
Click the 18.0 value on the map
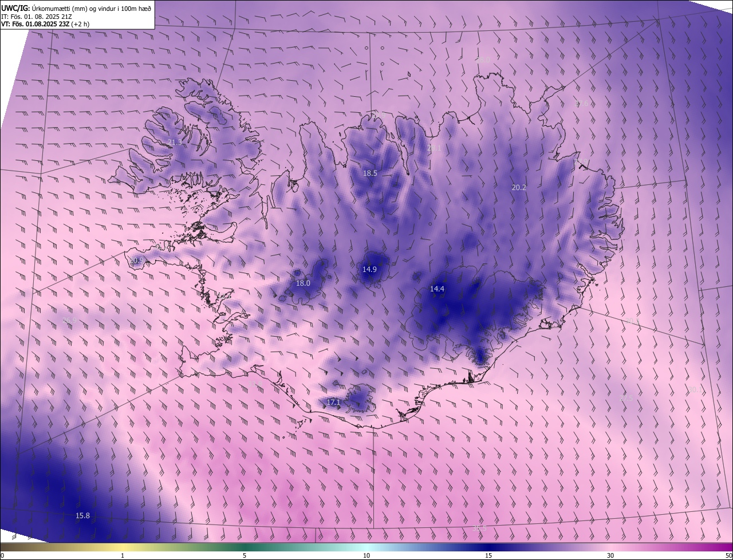(x=303, y=283)
